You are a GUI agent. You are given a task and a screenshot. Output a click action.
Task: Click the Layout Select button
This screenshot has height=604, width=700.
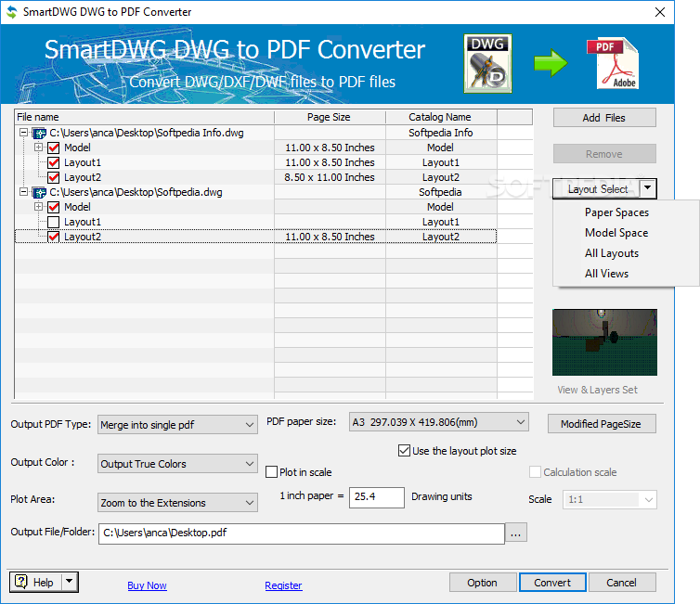[x=597, y=189]
